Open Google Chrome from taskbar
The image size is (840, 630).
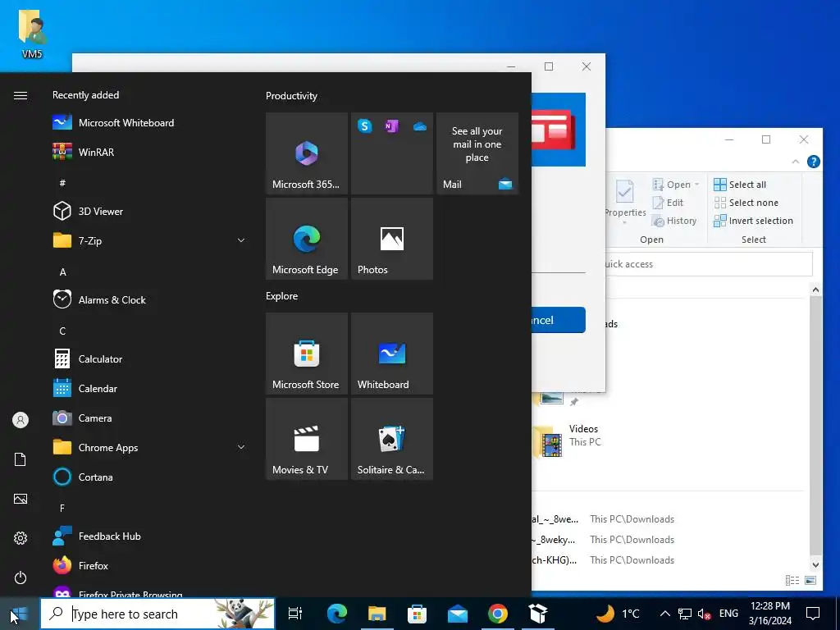coord(498,614)
